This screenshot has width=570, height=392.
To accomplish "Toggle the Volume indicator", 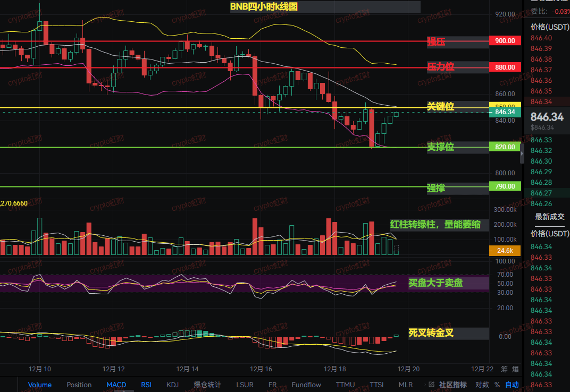I will (40, 385).
